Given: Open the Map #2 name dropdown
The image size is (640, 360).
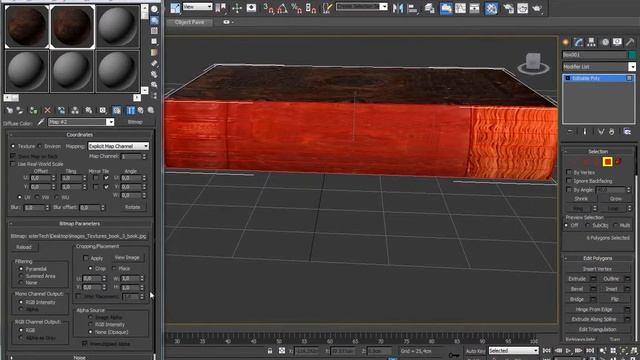Looking at the screenshot, I should point(110,122).
